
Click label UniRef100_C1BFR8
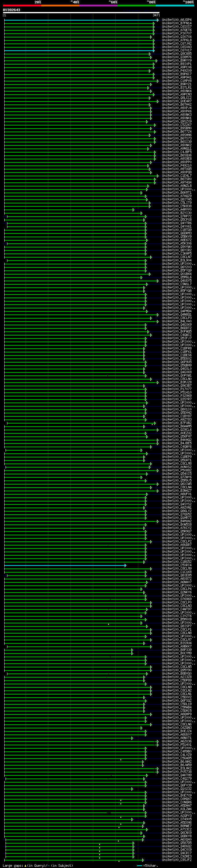click(176, 349)
